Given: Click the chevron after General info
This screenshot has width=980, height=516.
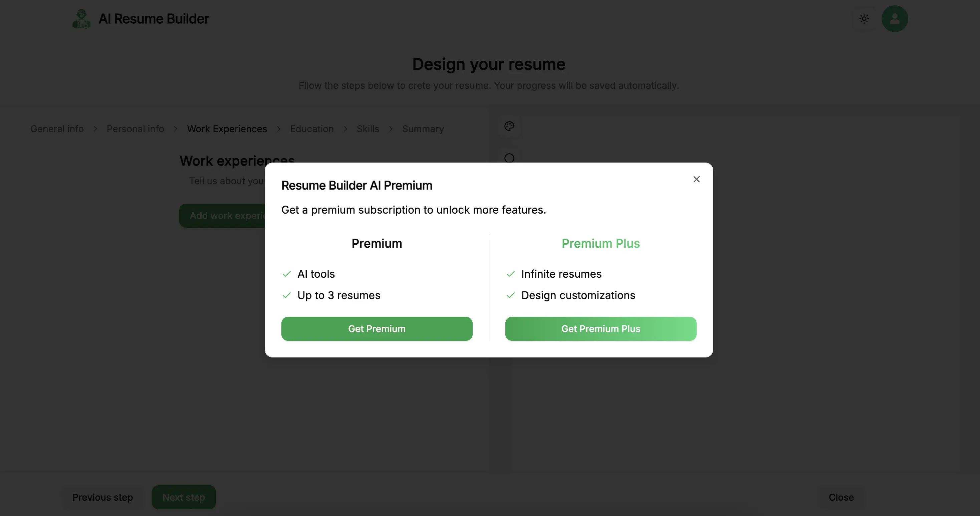Looking at the screenshot, I should (95, 129).
